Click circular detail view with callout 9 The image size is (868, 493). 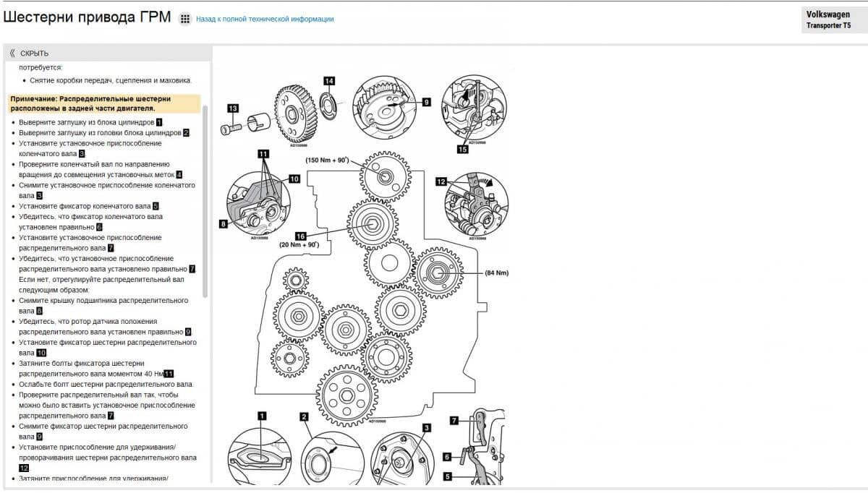point(383,107)
